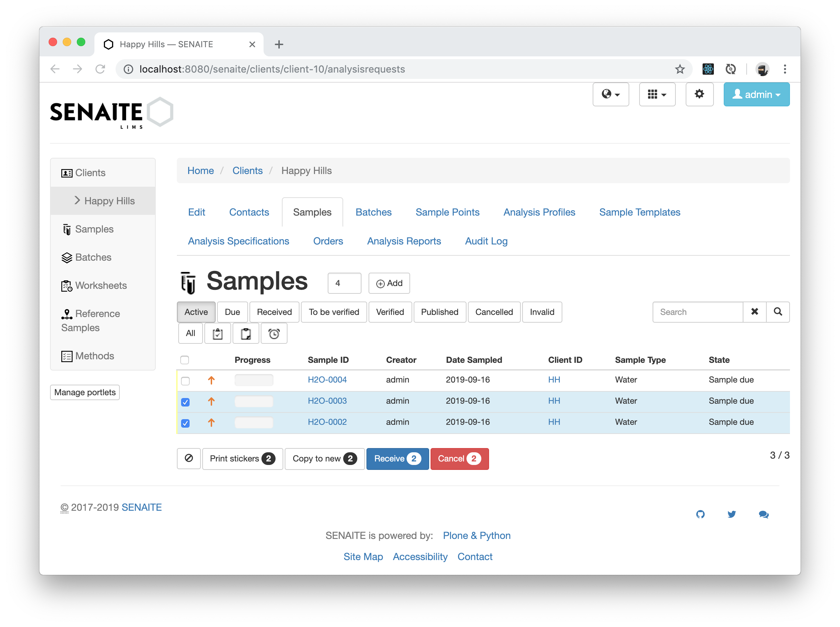Open sample H2O-0004 link
Viewport: 840px width, 627px height.
(x=327, y=379)
